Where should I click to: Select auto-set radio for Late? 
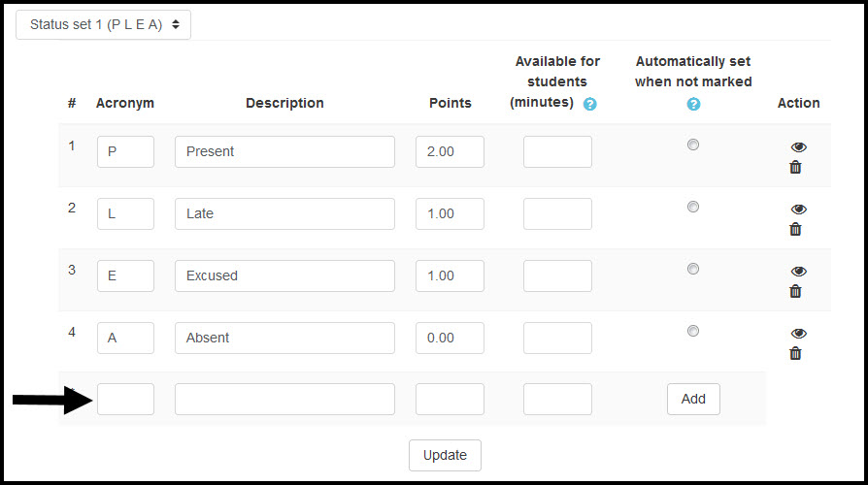coord(693,207)
